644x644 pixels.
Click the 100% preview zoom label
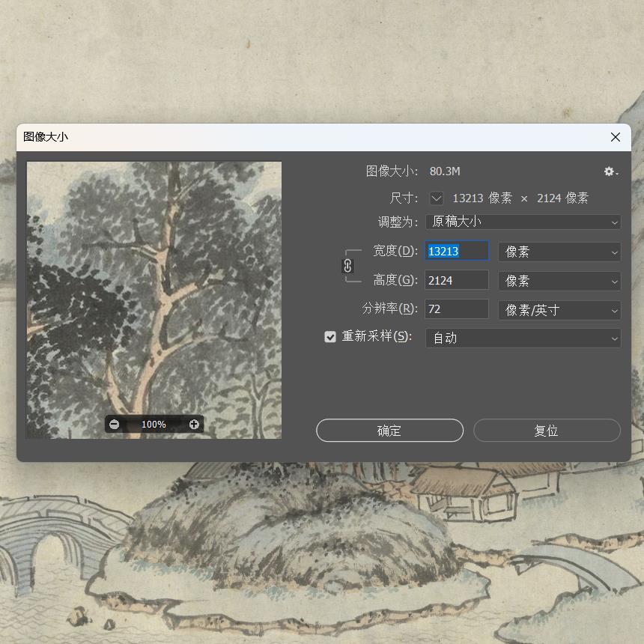[x=154, y=425]
